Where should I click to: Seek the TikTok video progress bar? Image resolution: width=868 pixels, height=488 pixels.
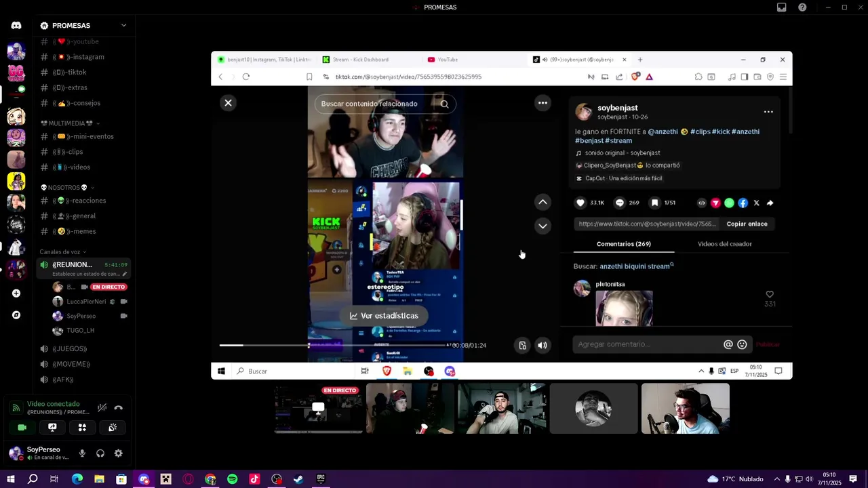[332, 345]
